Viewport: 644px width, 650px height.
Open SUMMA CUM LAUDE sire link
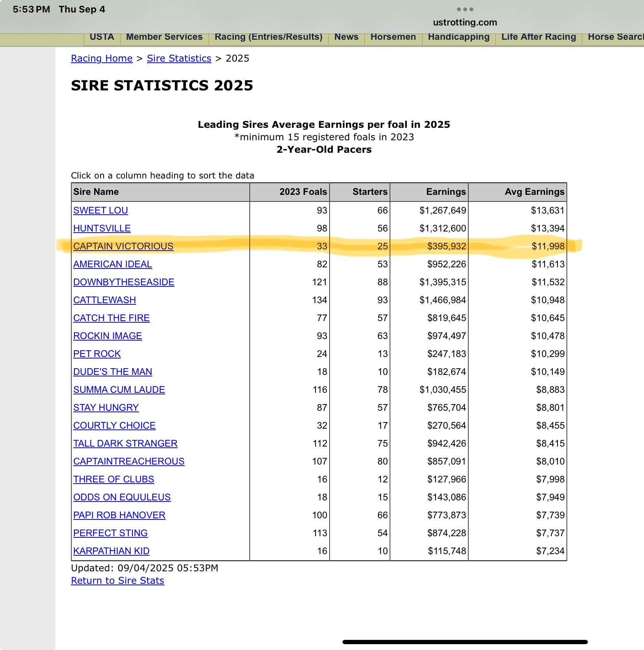(x=119, y=390)
